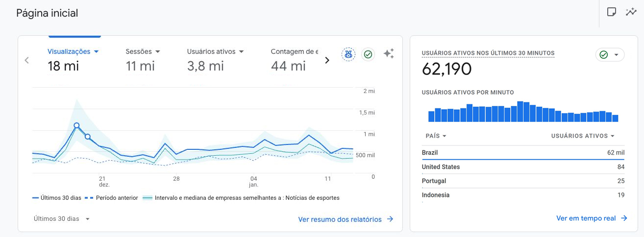
Task: Click the Página inicial page title
Action: (x=47, y=13)
